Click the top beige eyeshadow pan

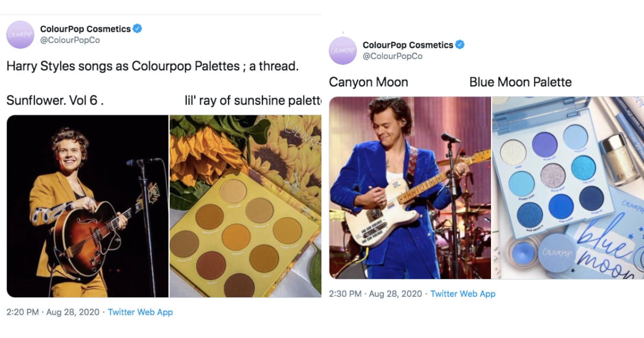[x=233, y=192]
